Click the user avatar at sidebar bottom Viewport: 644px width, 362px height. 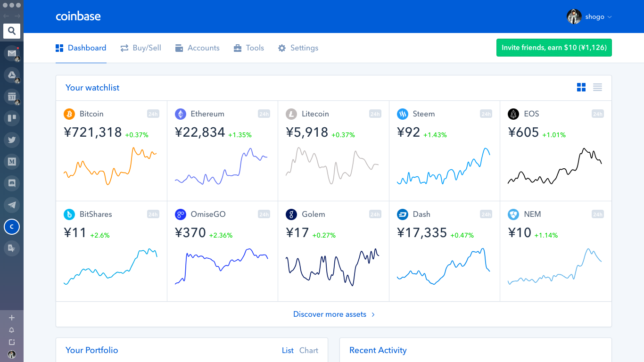pyautogui.click(x=12, y=354)
